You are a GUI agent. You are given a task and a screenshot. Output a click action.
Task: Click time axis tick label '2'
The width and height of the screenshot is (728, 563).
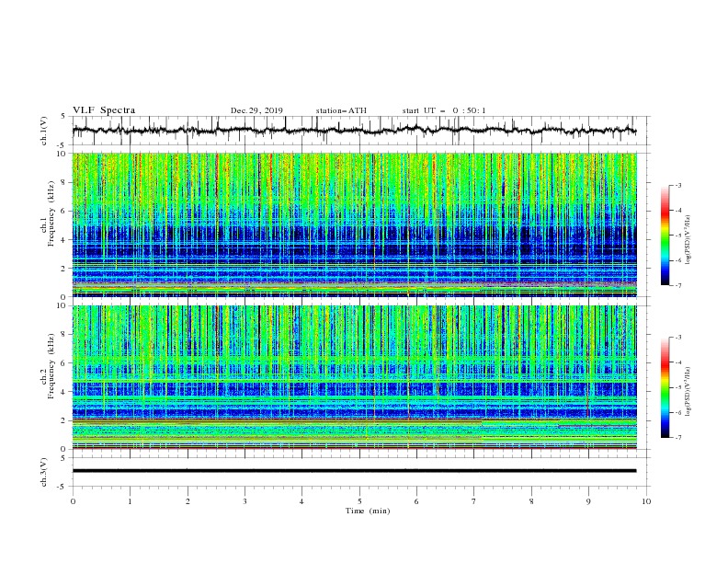[188, 501]
